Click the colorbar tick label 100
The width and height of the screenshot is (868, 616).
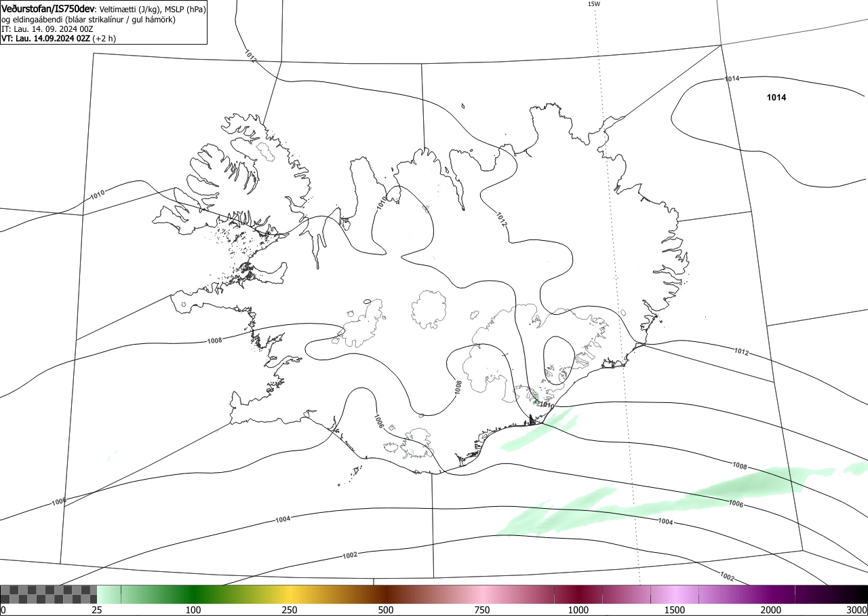193,610
